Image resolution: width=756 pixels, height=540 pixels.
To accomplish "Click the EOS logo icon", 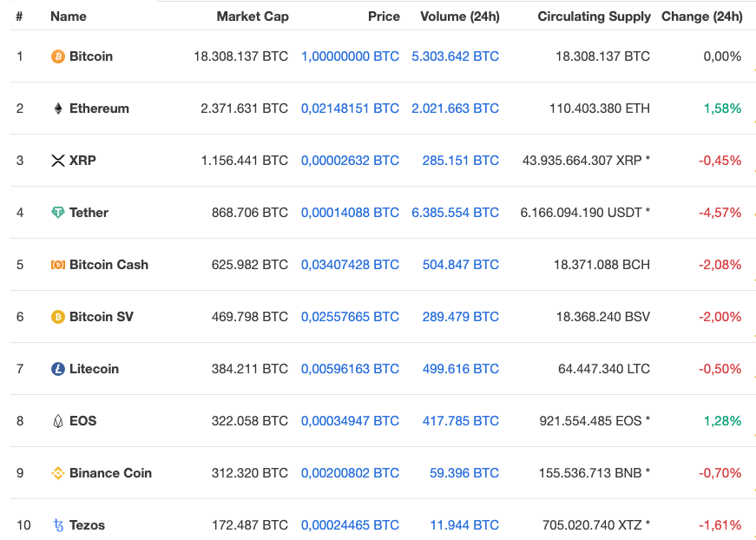I will pyautogui.click(x=57, y=421).
